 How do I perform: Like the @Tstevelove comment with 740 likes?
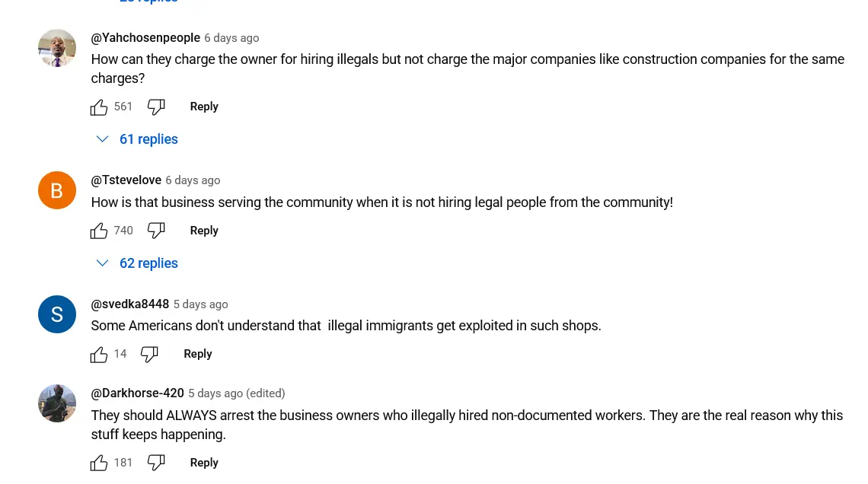click(x=99, y=231)
